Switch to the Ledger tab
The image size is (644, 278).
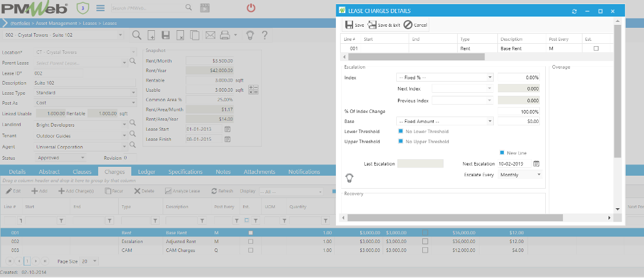pos(147,172)
